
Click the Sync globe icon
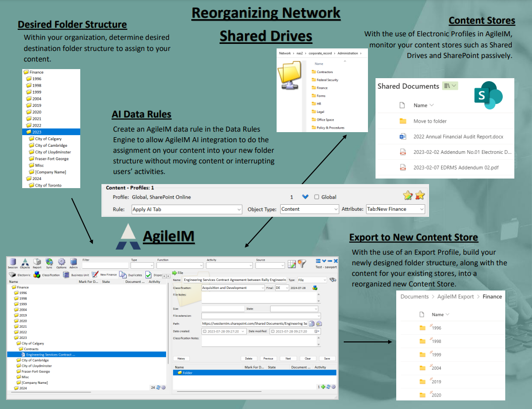click(49, 263)
